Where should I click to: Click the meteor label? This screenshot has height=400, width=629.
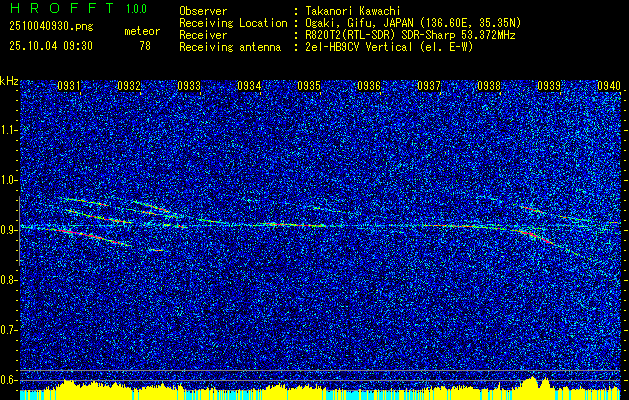coord(142,31)
